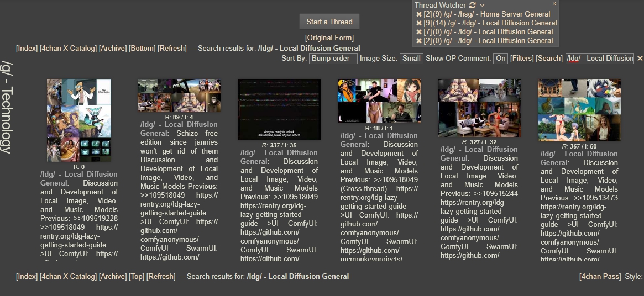
Task: Click the thread title under R: 367 / I: 50
Action: point(579,158)
